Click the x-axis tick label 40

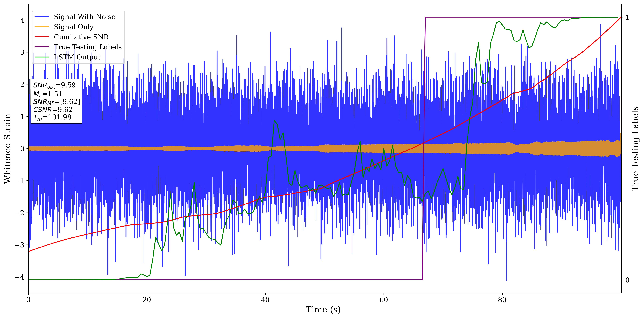265,300
